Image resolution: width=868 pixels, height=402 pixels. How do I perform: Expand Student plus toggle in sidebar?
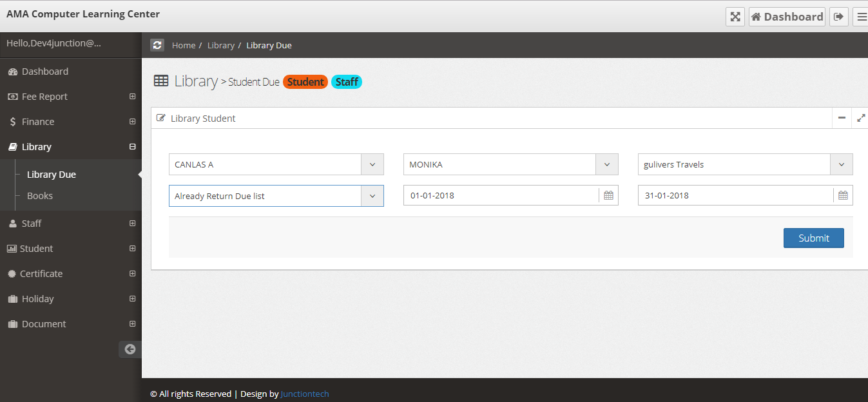[132, 249]
